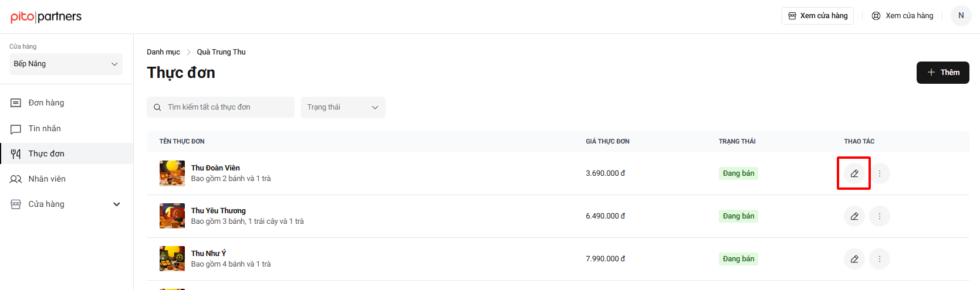This screenshot has height=290, width=980.
Task: Open the Trạng thái filter dropdown
Action: pos(343,107)
